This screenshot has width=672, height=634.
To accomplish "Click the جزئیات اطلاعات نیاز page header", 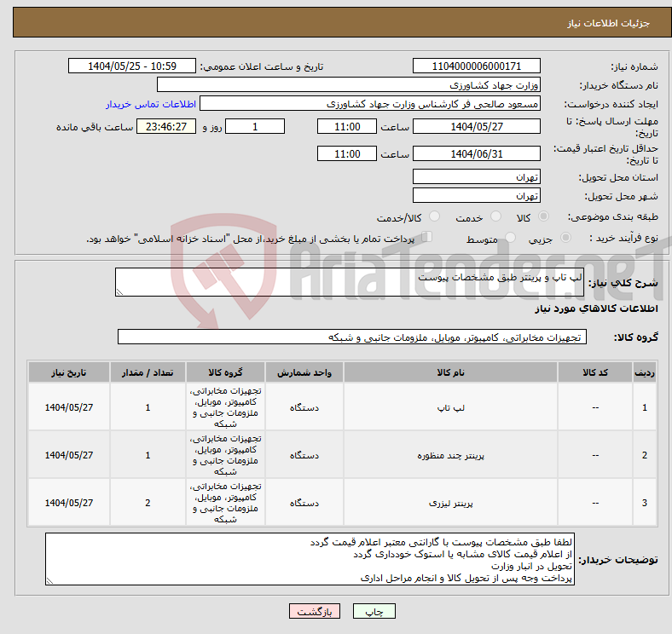I will click(x=609, y=23).
